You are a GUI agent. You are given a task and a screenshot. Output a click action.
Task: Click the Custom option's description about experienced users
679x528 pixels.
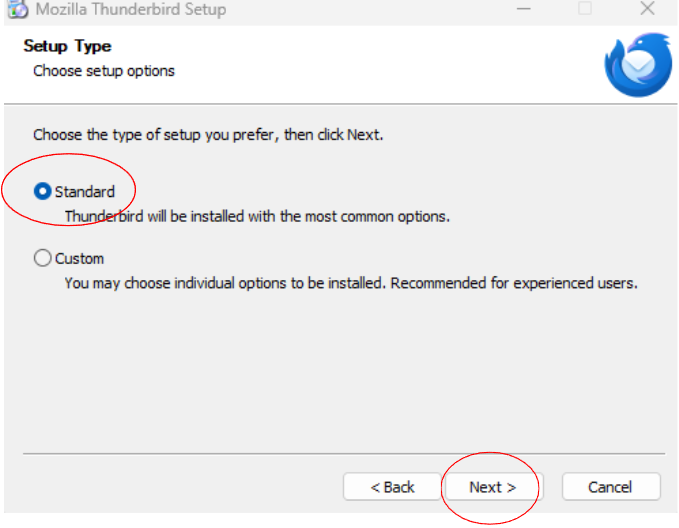pos(351,283)
